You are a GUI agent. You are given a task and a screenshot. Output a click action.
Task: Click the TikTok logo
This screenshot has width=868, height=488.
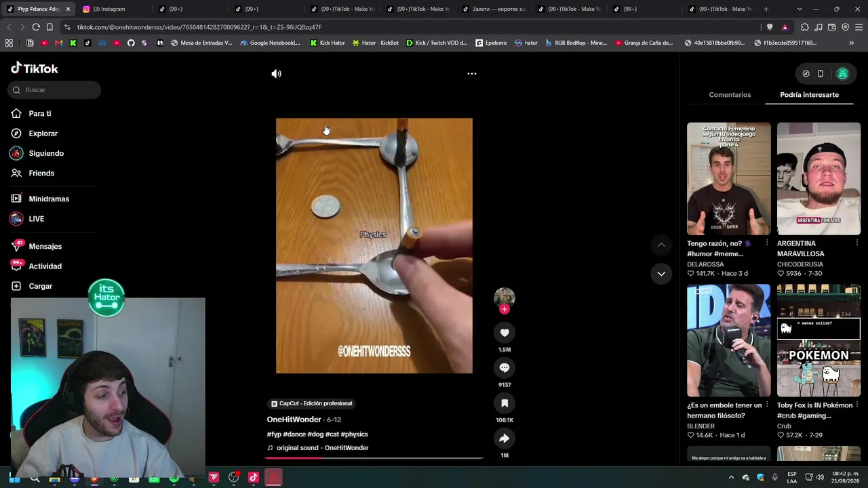point(35,68)
